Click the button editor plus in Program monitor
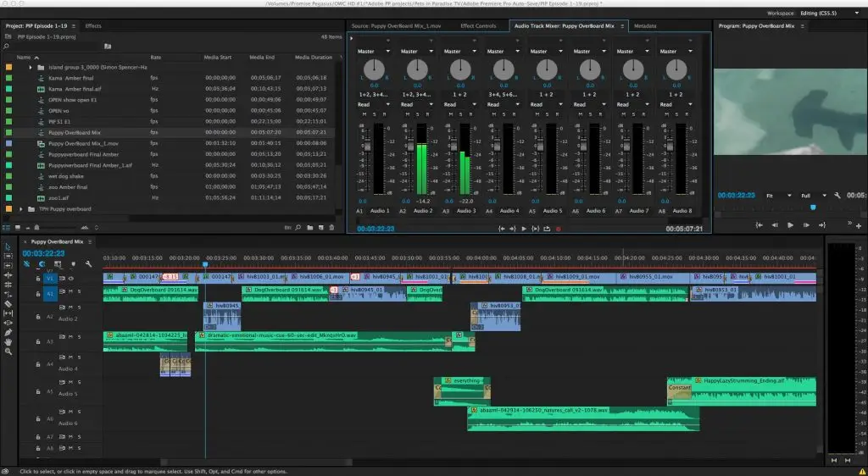Screen dimensions: 868x476 tap(859, 225)
